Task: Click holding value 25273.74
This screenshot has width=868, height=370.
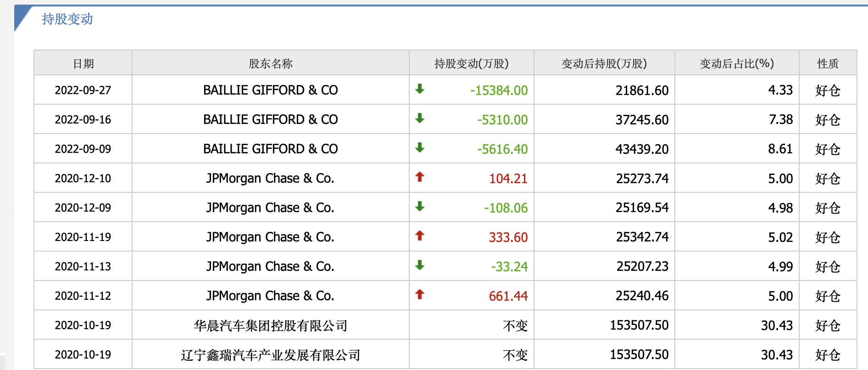Action: point(642,179)
